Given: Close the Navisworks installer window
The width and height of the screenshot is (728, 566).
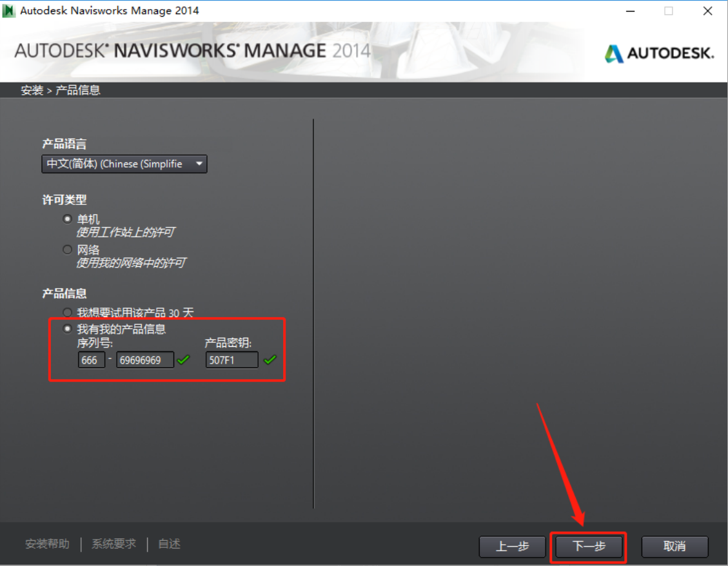Looking at the screenshot, I should [707, 11].
